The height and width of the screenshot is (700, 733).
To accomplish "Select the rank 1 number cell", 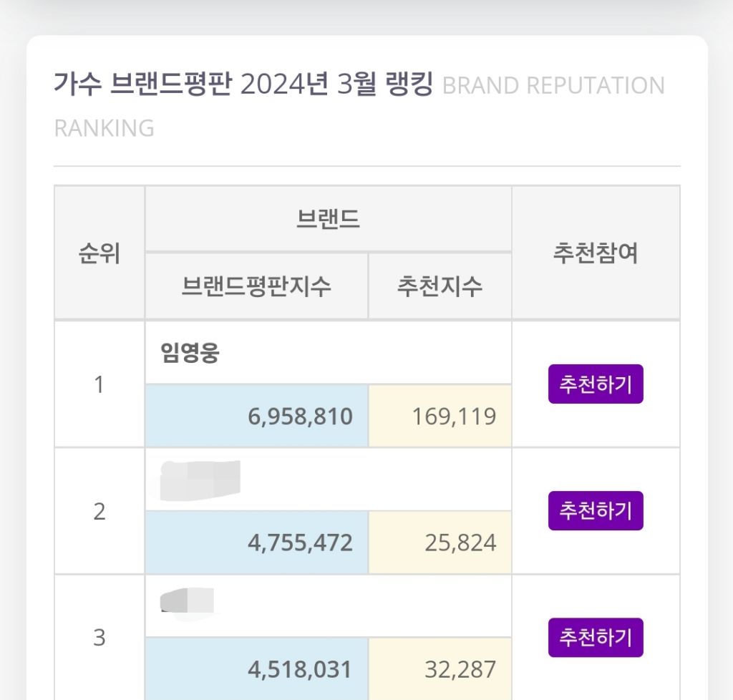I will (x=99, y=384).
